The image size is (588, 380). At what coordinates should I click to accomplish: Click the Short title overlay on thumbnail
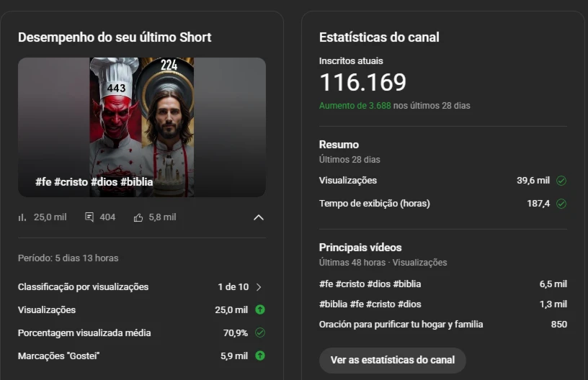pos(94,182)
